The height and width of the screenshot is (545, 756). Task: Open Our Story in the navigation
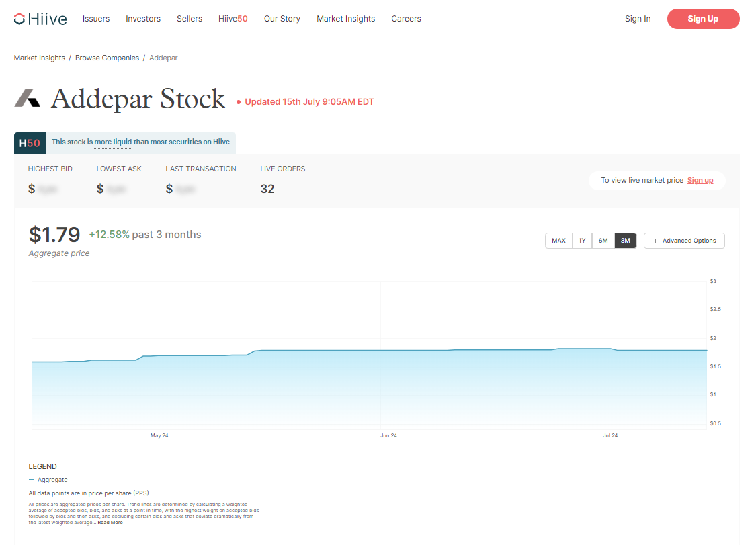(x=282, y=19)
